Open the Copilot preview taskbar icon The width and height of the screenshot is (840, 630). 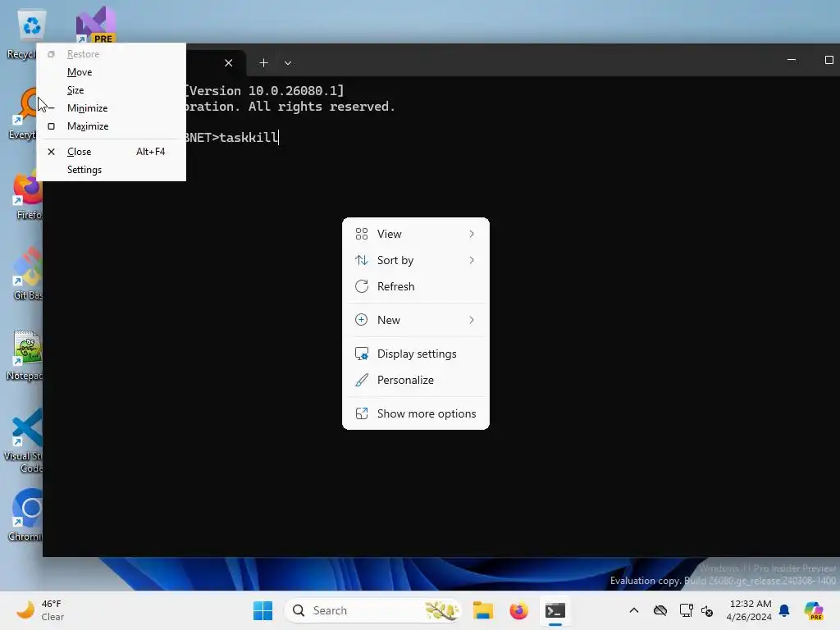(x=814, y=610)
